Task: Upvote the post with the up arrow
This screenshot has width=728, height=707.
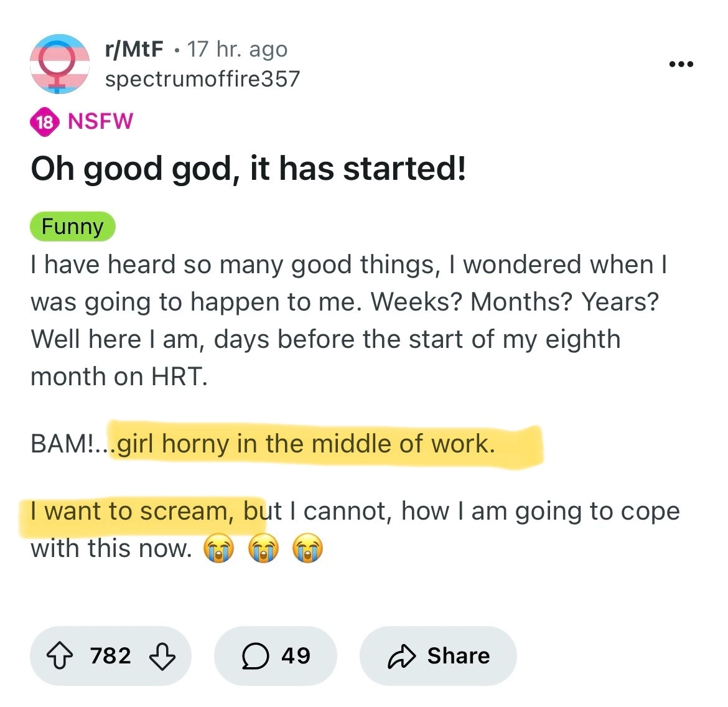Action: pyautogui.click(x=60, y=656)
